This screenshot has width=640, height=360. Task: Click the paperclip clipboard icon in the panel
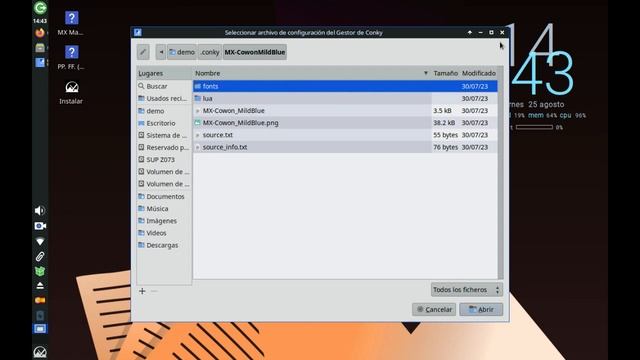pyautogui.click(x=40, y=256)
